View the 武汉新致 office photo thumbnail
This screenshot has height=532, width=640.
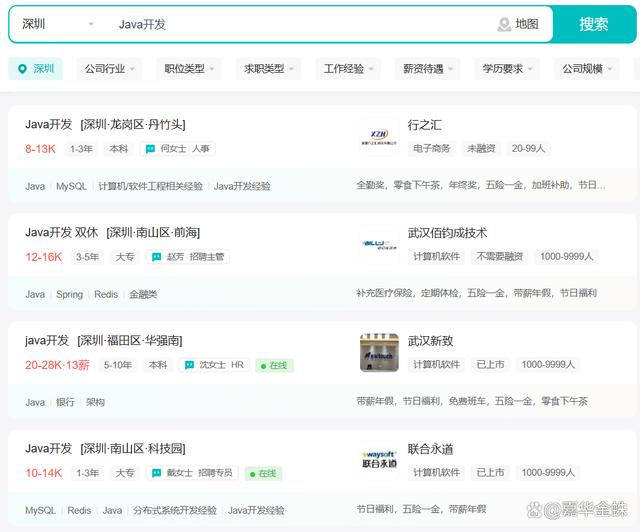[379, 352]
